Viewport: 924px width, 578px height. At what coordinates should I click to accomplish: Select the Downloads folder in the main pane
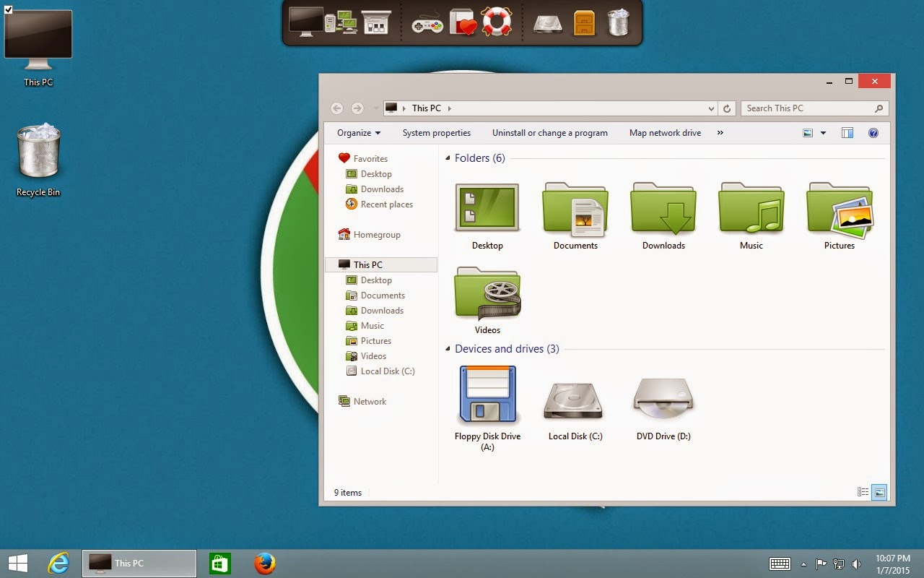[x=663, y=208]
